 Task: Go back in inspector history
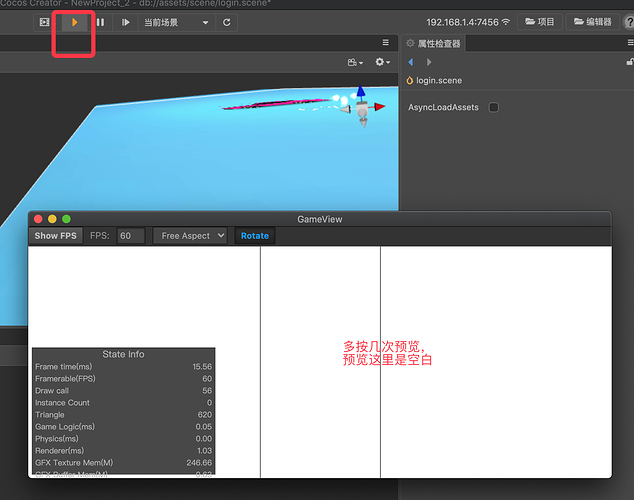click(x=411, y=62)
